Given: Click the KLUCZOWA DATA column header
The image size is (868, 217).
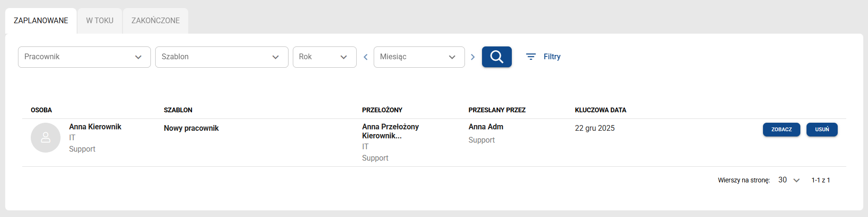Looking at the screenshot, I should (600, 110).
